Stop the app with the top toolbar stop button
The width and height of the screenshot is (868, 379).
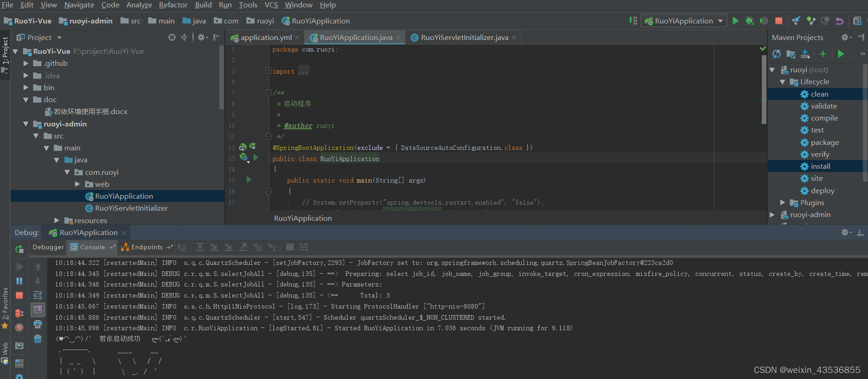pos(779,21)
